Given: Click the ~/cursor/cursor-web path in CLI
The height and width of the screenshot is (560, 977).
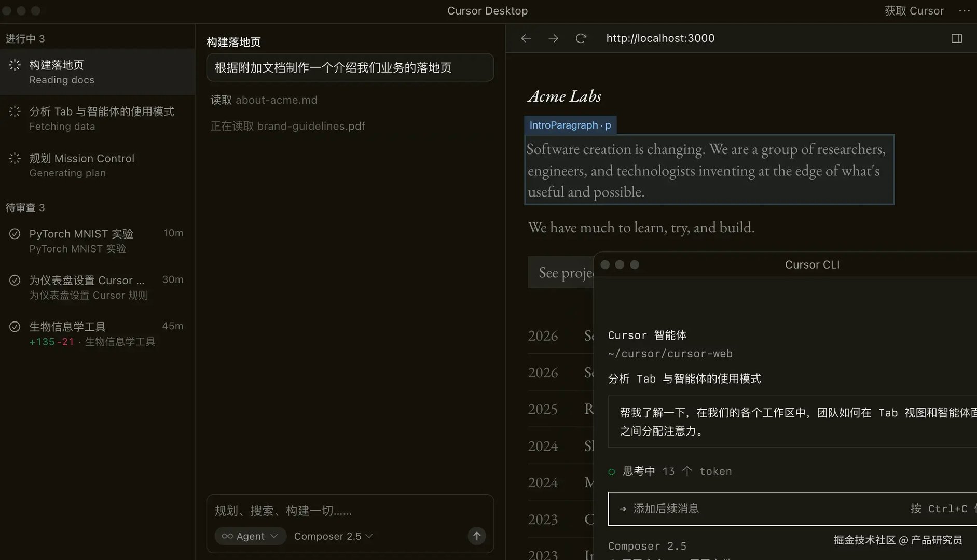Looking at the screenshot, I should (670, 354).
